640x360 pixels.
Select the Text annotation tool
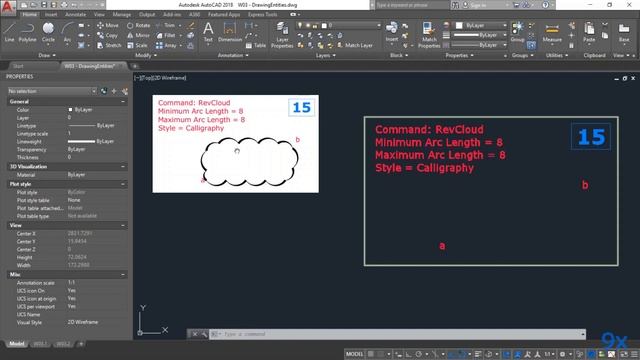pos(208,32)
